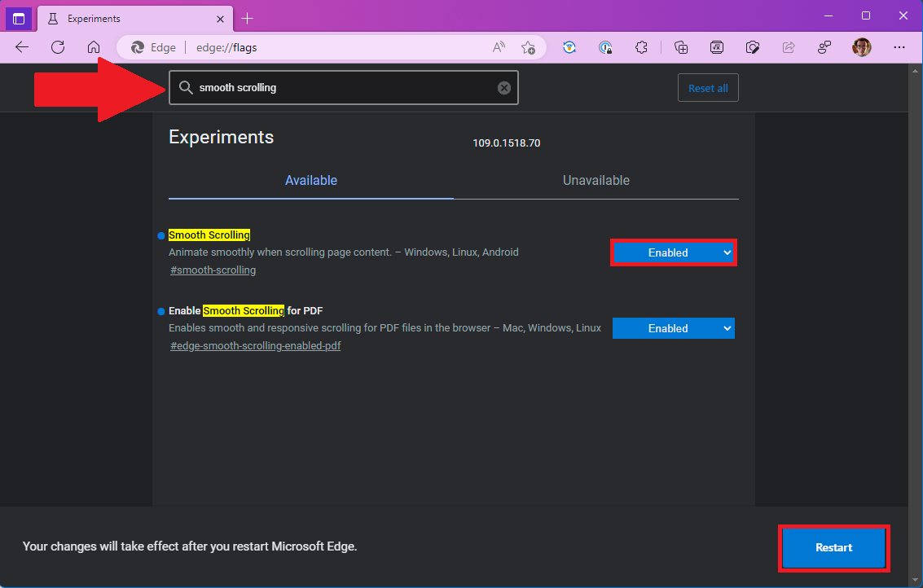Click the Experiments page heading
Screen dimensions: 923x588
tap(222, 137)
